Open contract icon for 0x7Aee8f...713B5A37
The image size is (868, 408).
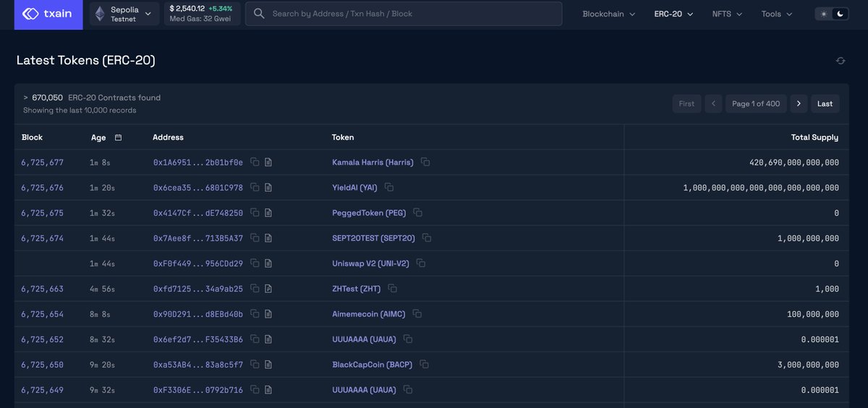(x=268, y=238)
